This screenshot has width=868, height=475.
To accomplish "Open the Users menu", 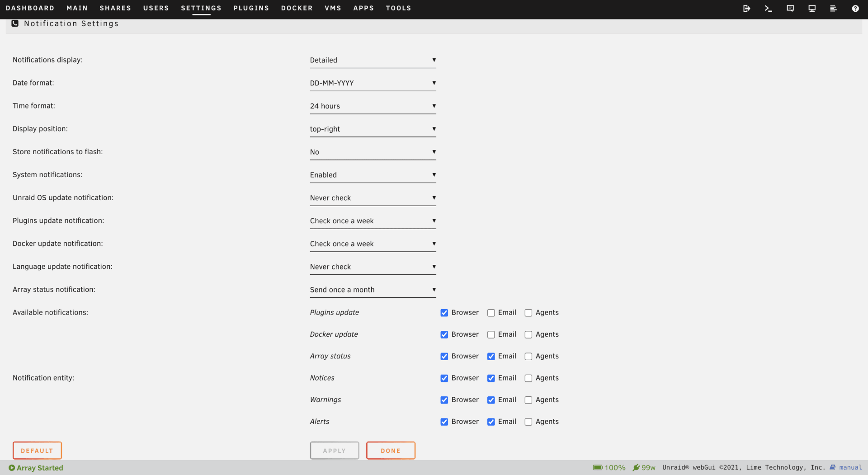I will 156,8.
